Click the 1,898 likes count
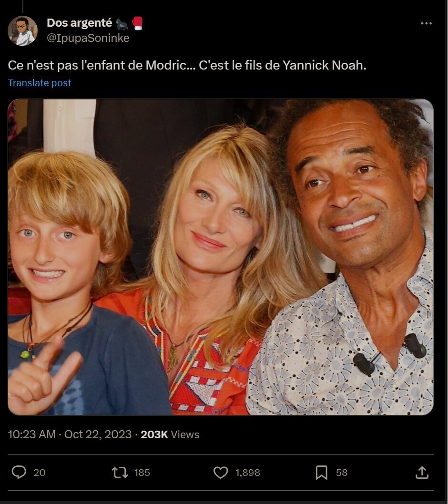 pyautogui.click(x=248, y=473)
